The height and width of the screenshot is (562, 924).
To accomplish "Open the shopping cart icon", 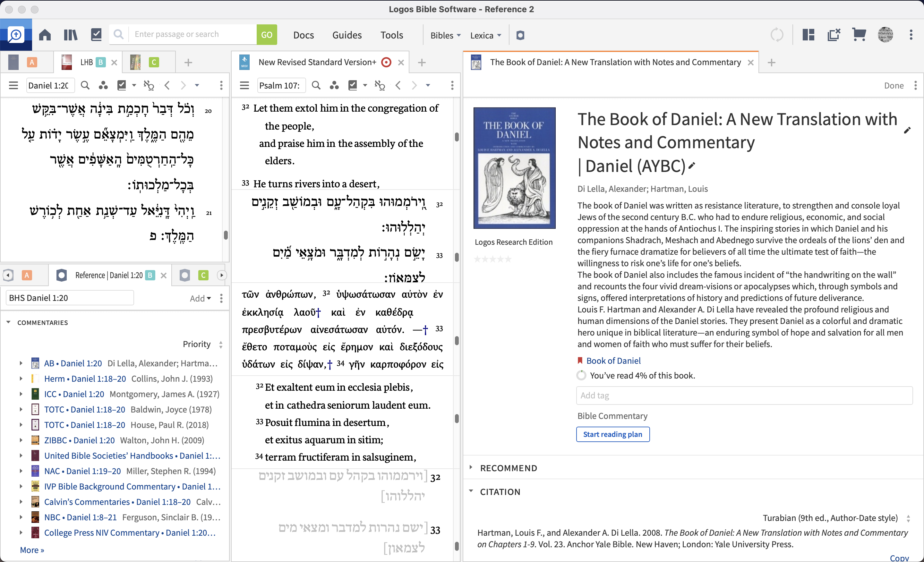I will [x=859, y=35].
